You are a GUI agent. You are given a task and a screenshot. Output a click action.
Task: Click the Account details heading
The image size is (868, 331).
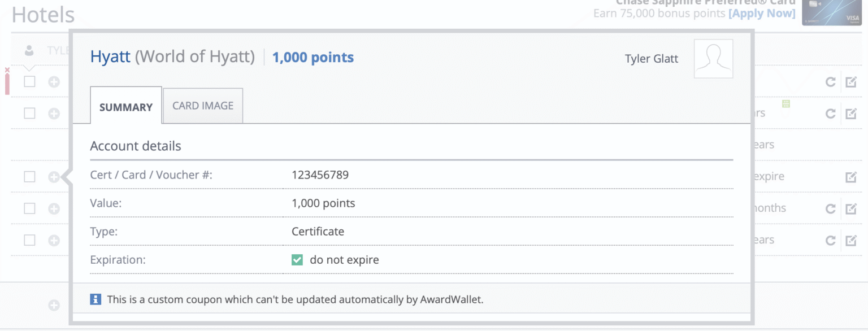pos(136,146)
